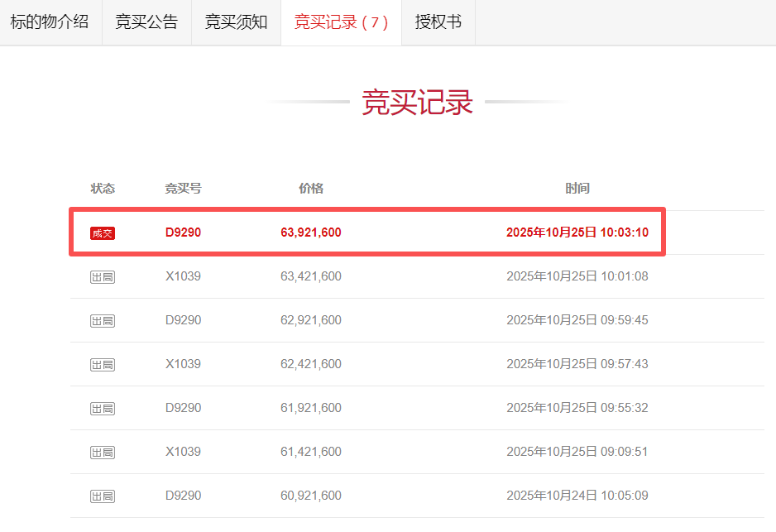
Task: Click 出局 badge in the 61,921,600 row
Action: pyautogui.click(x=103, y=409)
